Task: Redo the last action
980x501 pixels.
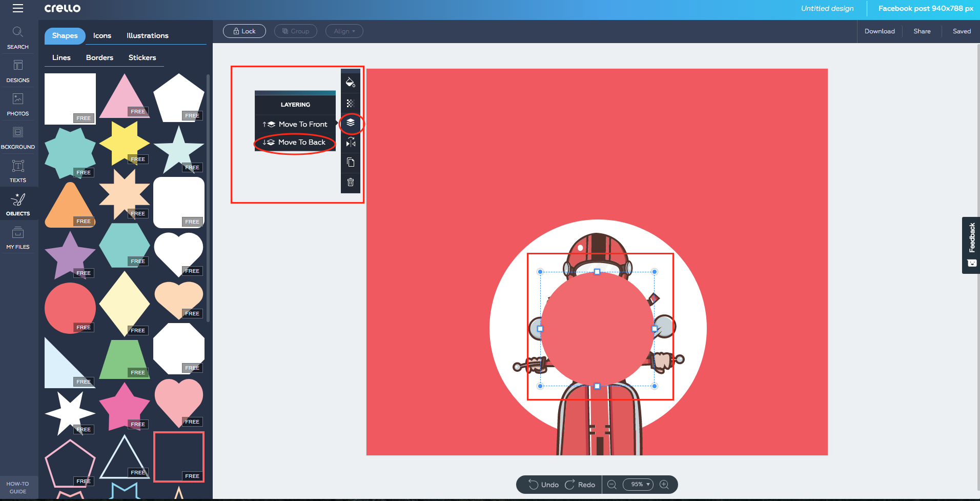Action: point(580,485)
